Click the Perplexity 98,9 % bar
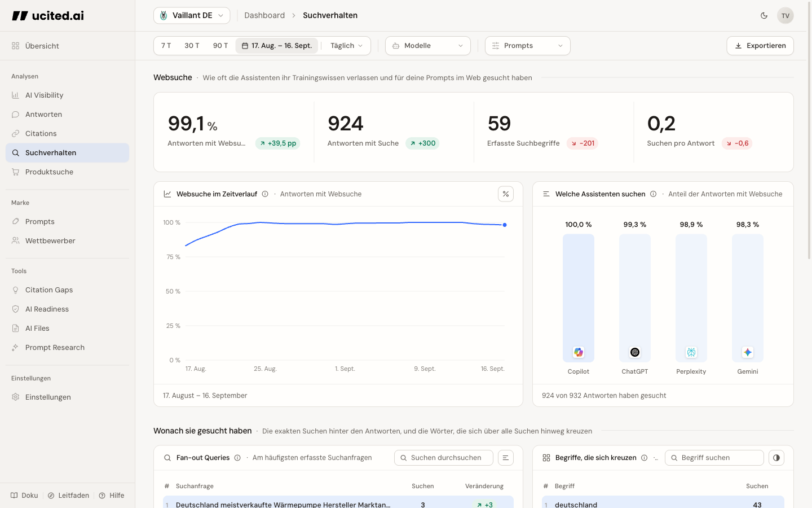Screen dimensions: 812x508 pos(691,298)
